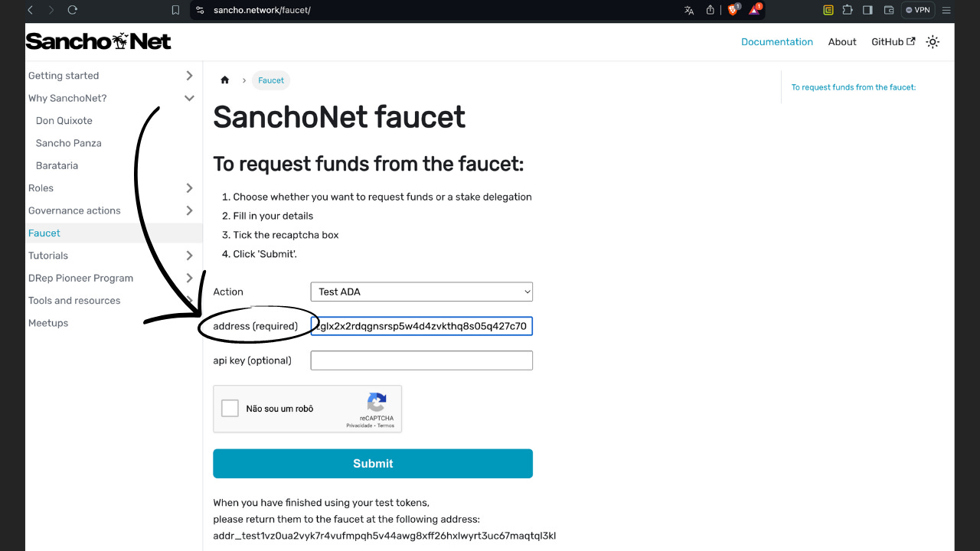Open the Documentation nav item
This screenshot has width=980, height=551.
tap(777, 42)
